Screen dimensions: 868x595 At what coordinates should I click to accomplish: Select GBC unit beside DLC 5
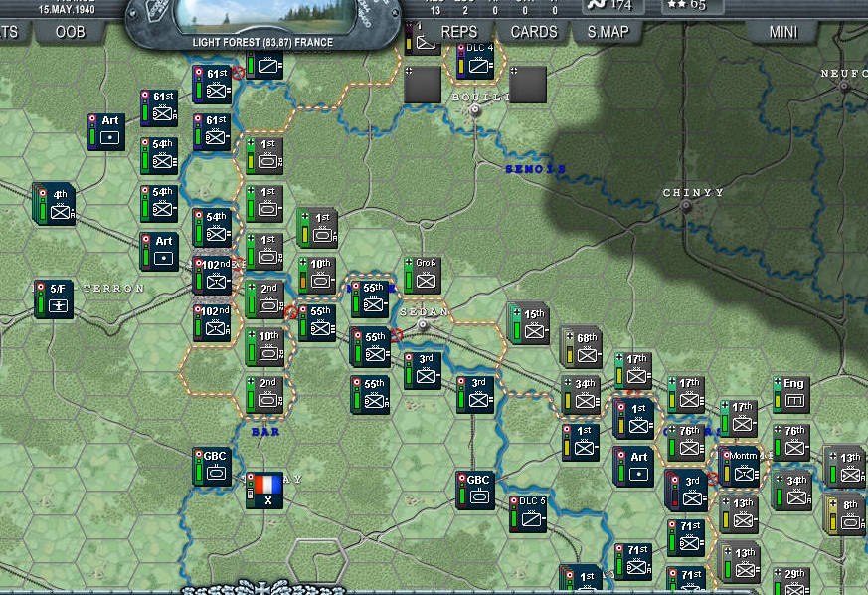click(475, 491)
